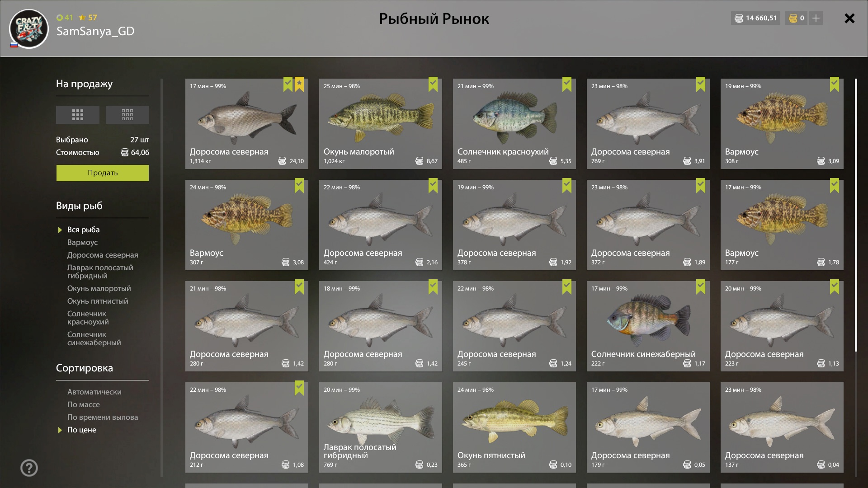Select Автоматически sorting option
868x488 pixels.
pos(94,392)
